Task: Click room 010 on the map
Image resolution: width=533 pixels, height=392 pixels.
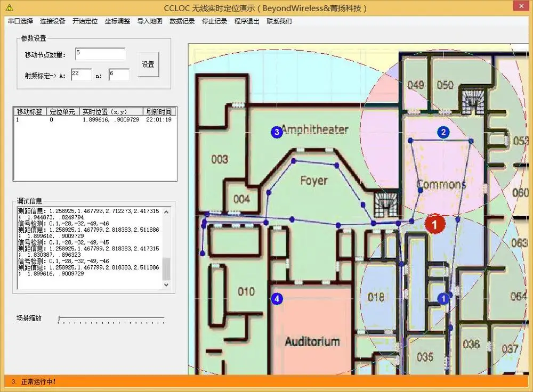Action: point(246,291)
